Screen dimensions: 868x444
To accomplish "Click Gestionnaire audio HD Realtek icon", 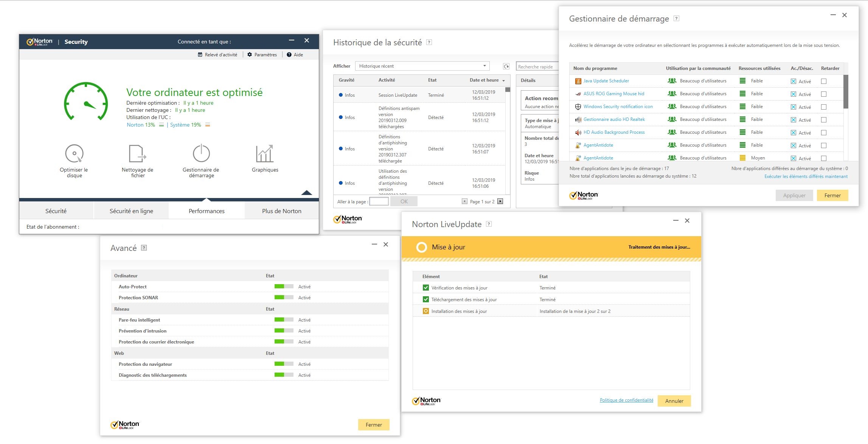I will pyautogui.click(x=578, y=119).
